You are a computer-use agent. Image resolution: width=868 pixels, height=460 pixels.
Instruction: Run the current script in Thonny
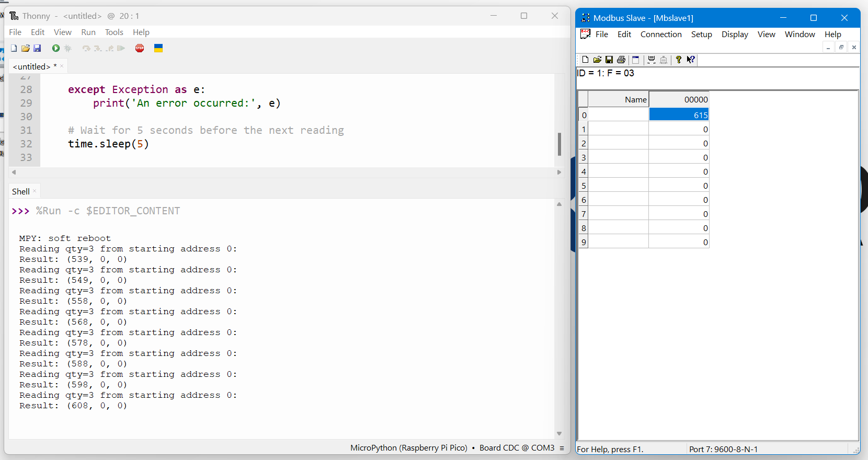(56, 48)
